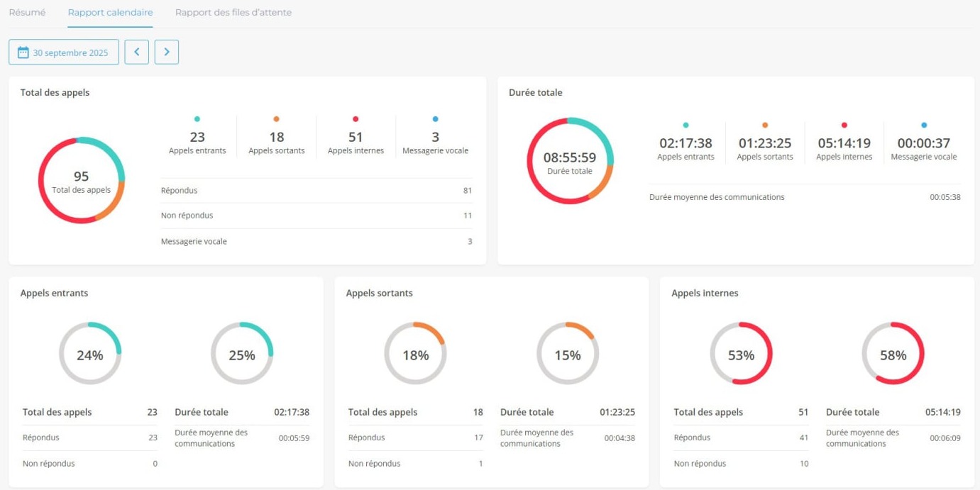Open Rapport des files d'attente tab

tap(233, 13)
